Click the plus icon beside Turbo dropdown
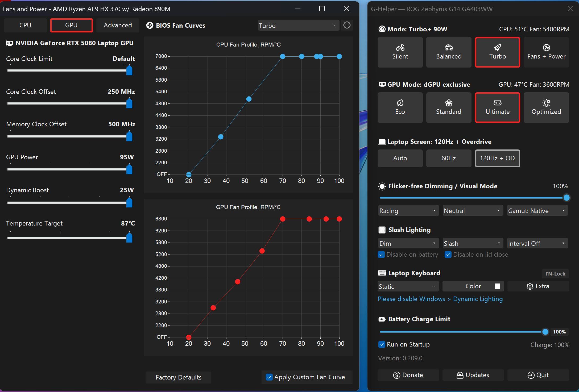This screenshot has height=392, width=579. [347, 25]
